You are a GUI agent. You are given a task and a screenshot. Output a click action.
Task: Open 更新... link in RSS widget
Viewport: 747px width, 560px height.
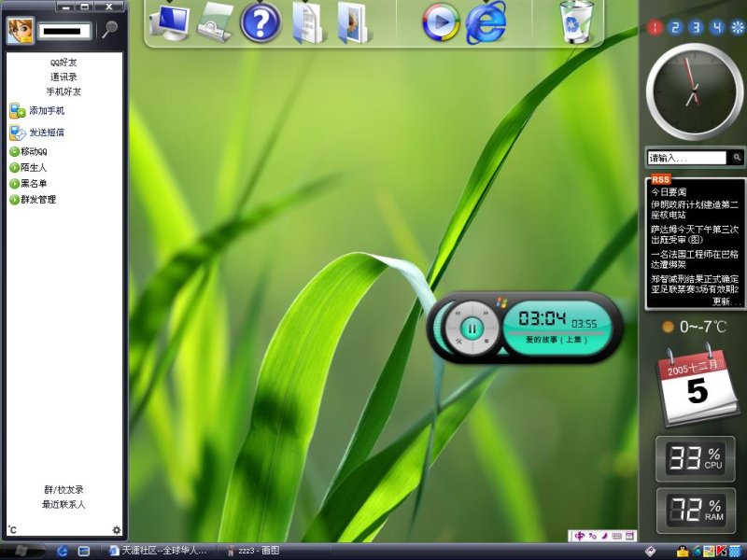click(x=726, y=301)
